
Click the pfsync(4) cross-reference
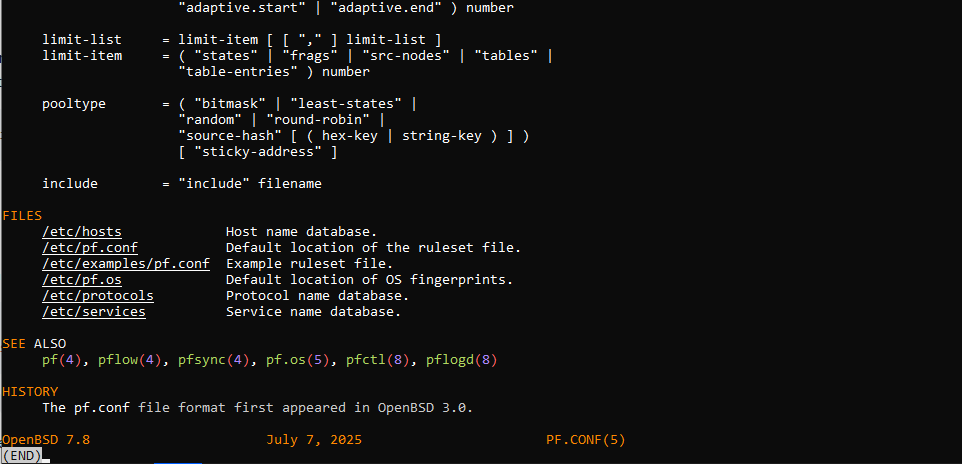pyautogui.click(x=214, y=360)
